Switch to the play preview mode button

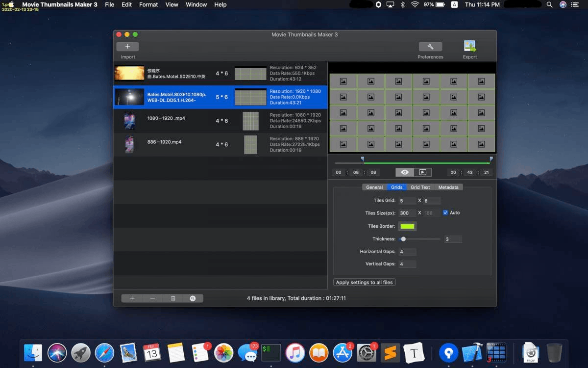[422, 172]
